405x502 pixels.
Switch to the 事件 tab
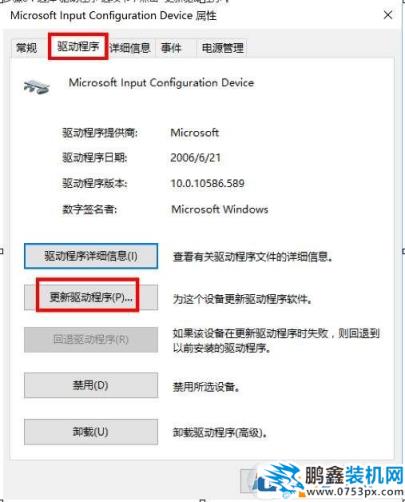171,48
